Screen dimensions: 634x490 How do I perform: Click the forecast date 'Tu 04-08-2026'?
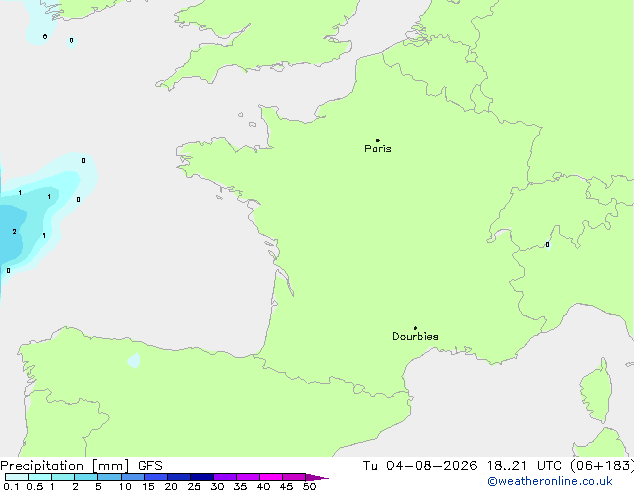pyautogui.click(x=420, y=466)
